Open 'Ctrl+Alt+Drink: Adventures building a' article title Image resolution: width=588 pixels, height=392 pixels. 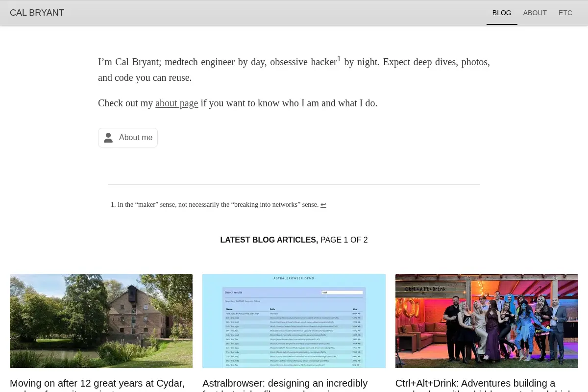click(x=475, y=384)
